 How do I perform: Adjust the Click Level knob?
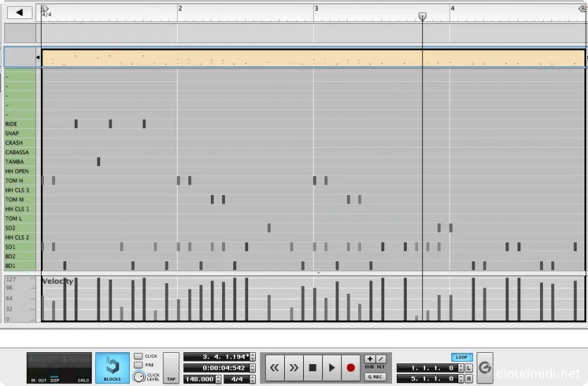click(138, 377)
